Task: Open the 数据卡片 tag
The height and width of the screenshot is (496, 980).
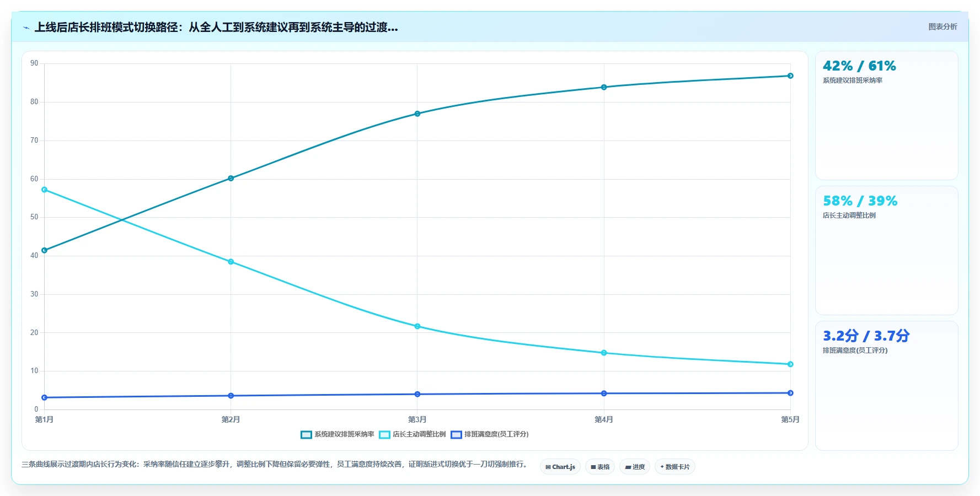Action: point(675,467)
